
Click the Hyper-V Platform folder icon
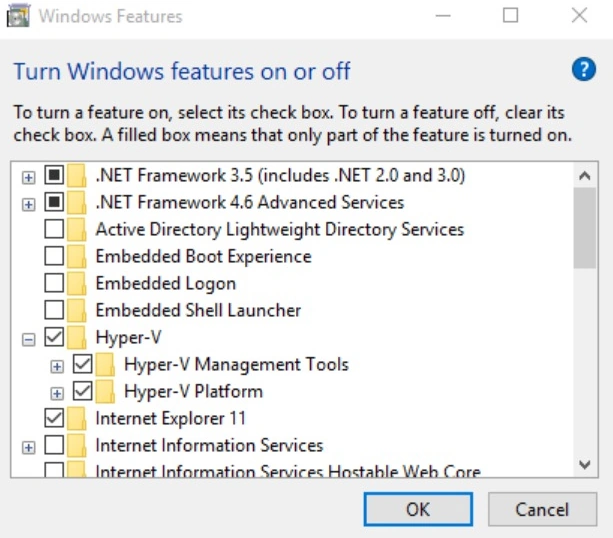(x=105, y=392)
